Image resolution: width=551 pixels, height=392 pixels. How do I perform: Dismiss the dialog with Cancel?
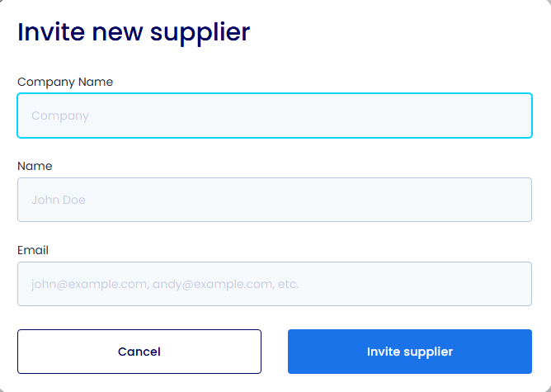coord(139,352)
